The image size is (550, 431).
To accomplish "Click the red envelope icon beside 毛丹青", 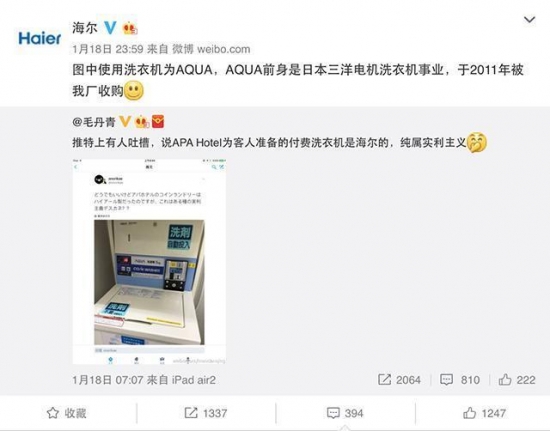I will [x=158, y=122].
